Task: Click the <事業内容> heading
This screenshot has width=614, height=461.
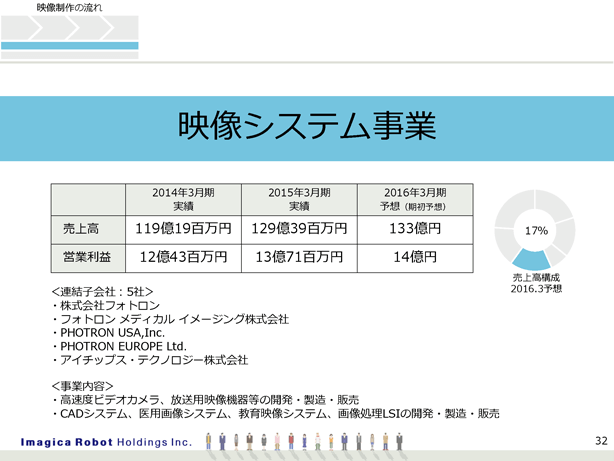Action: tap(83, 386)
